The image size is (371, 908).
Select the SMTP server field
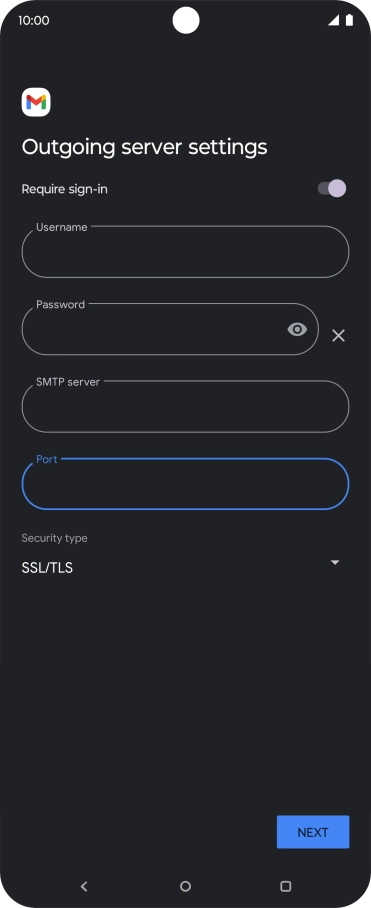(x=185, y=407)
